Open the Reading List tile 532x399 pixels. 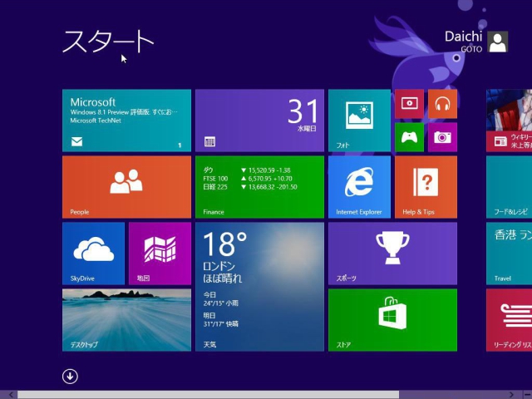(509, 320)
